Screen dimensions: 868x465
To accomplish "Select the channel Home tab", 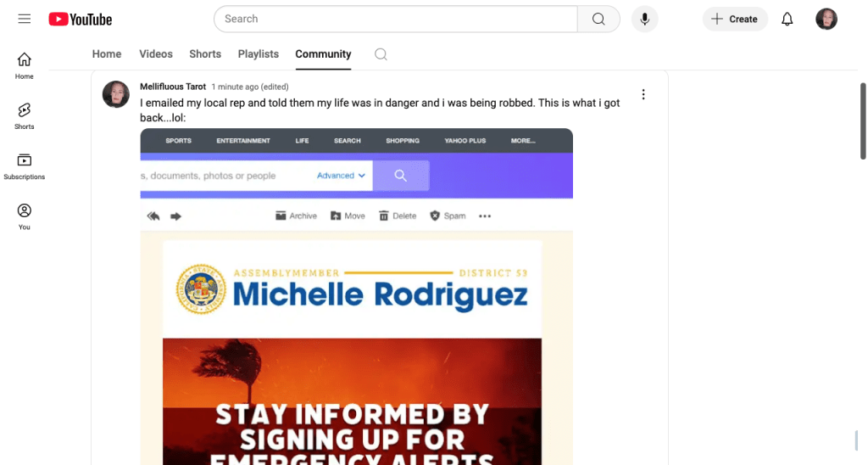I will (x=107, y=54).
